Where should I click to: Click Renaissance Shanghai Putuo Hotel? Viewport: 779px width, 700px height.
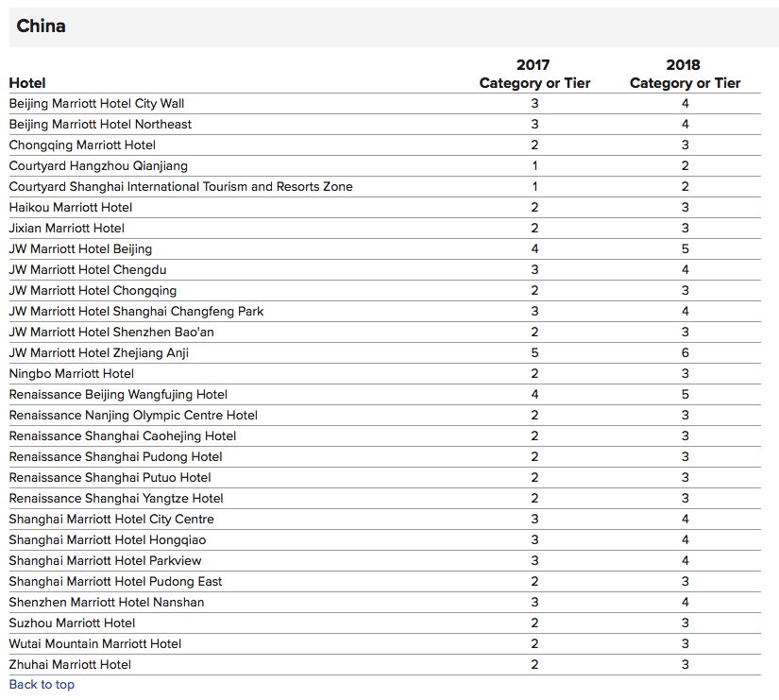pos(110,478)
